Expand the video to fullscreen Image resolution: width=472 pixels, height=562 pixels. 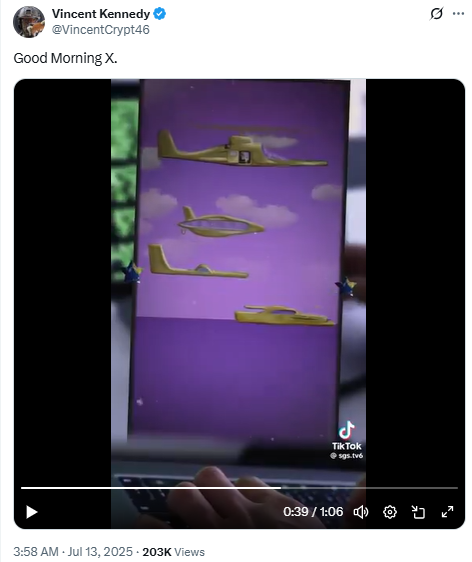coord(447,512)
